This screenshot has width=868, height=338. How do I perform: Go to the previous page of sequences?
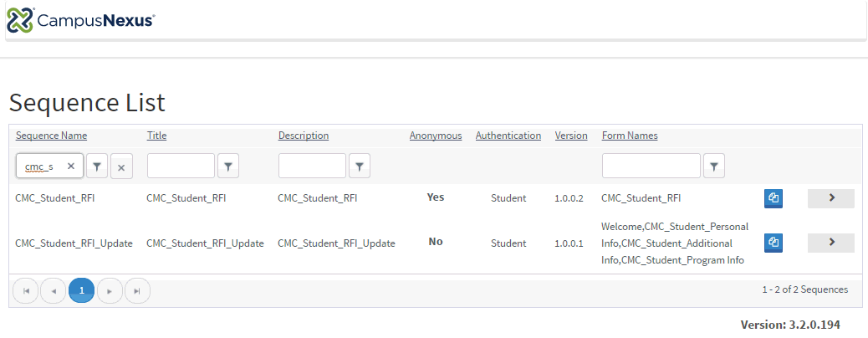(54, 290)
